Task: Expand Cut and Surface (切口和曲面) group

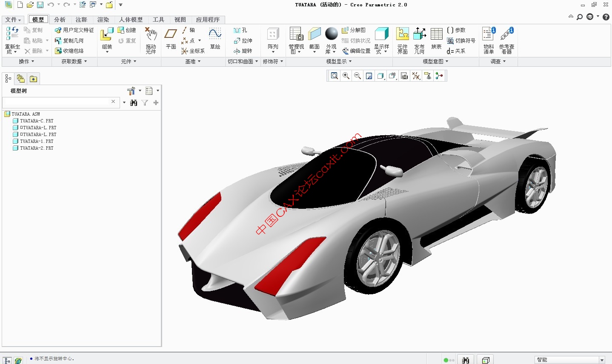Action: pyautogui.click(x=243, y=62)
